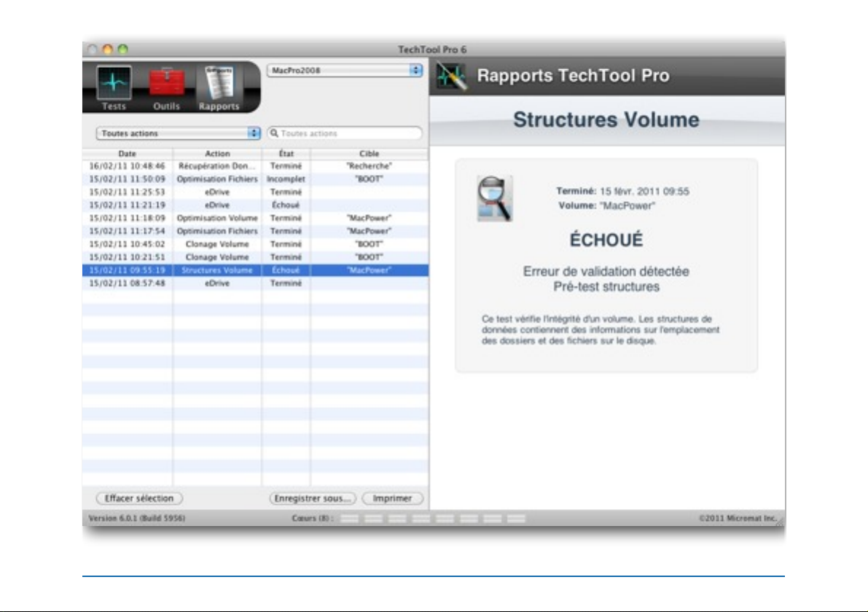Select the highlighted report dated 15/02/11 09:55:19

[255, 270]
